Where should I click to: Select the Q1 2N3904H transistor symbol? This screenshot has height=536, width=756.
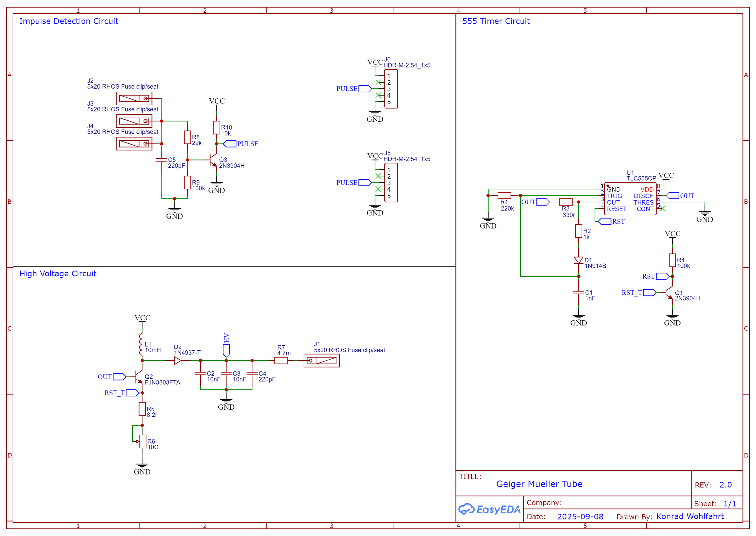tap(669, 293)
